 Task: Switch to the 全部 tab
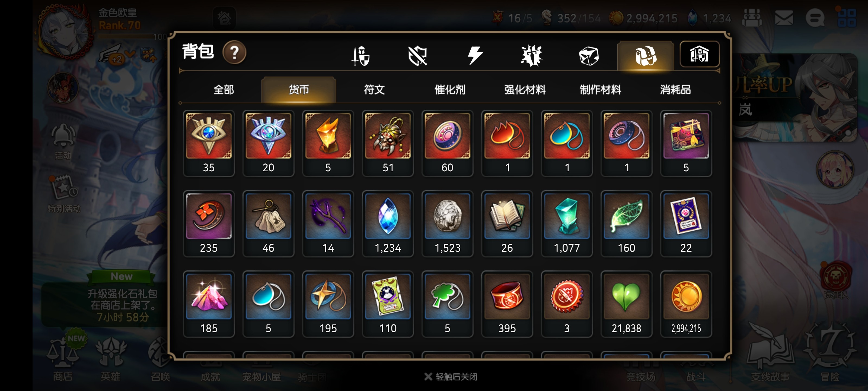[x=224, y=90]
